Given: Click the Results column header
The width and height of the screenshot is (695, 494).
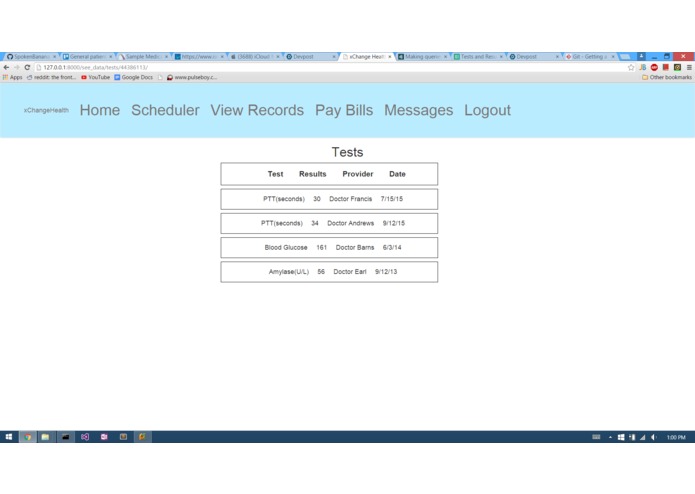Looking at the screenshot, I should (312, 174).
